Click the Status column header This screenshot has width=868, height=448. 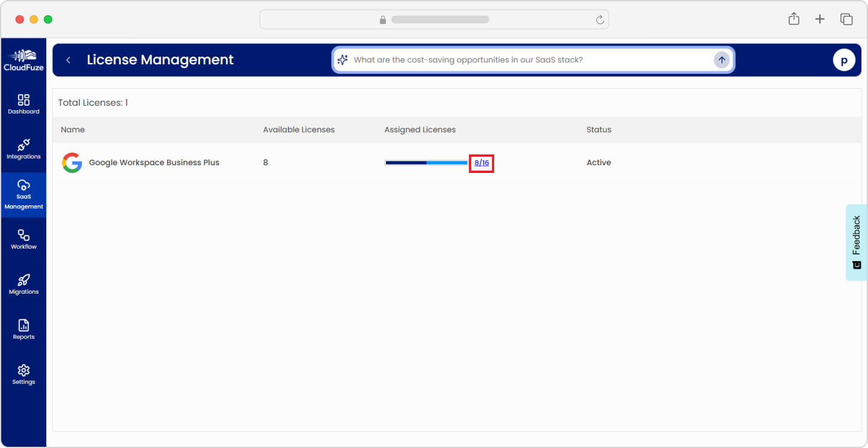tap(599, 130)
